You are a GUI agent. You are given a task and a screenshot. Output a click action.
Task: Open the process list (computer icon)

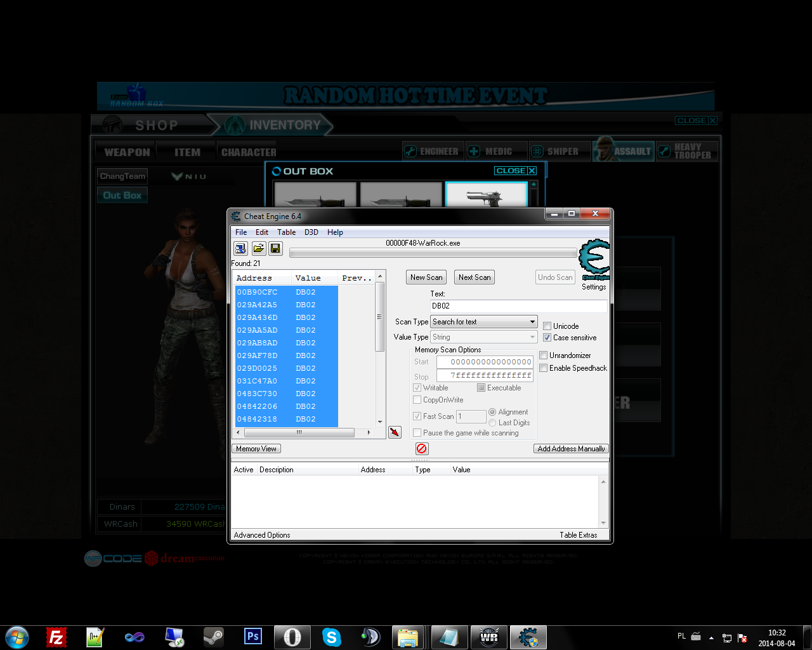[241, 248]
